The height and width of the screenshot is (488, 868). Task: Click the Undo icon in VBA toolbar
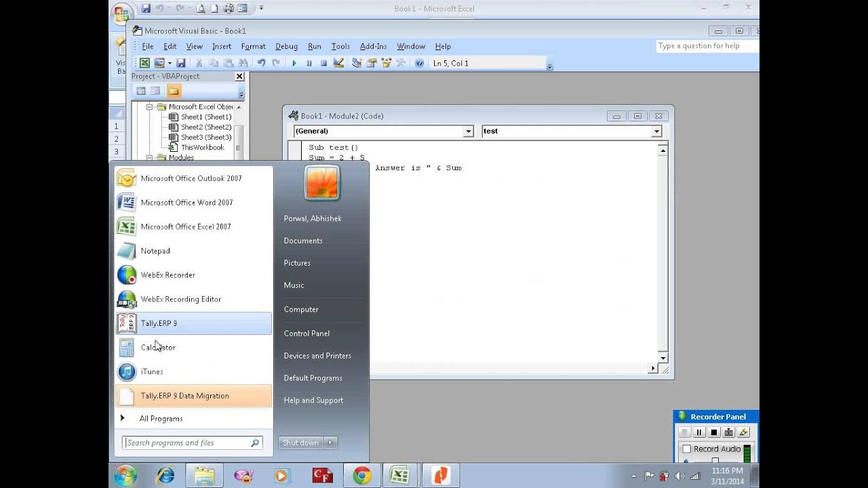pos(261,63)
